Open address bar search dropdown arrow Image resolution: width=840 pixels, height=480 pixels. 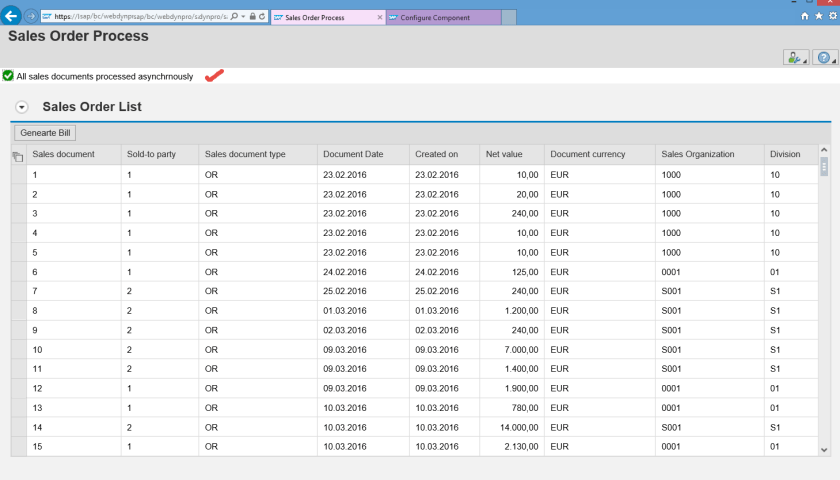(243, 17)
